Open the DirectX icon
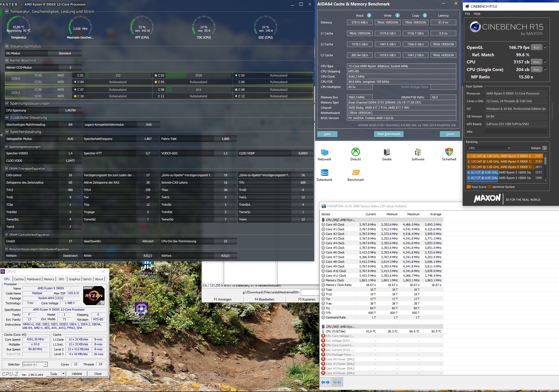559x392 pixels. 355,152
